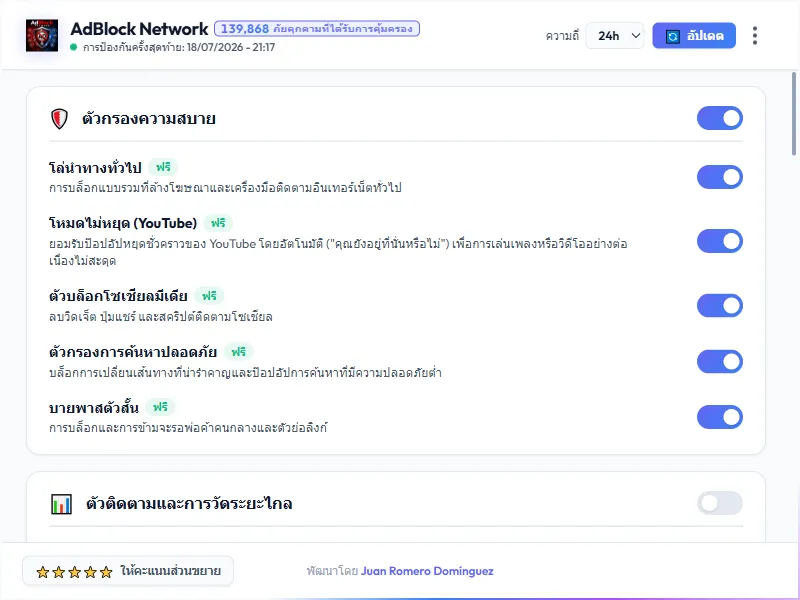Toggle the ตัวบล็อกโซเชียลมีเดีย switch

(x=719, y=306)
